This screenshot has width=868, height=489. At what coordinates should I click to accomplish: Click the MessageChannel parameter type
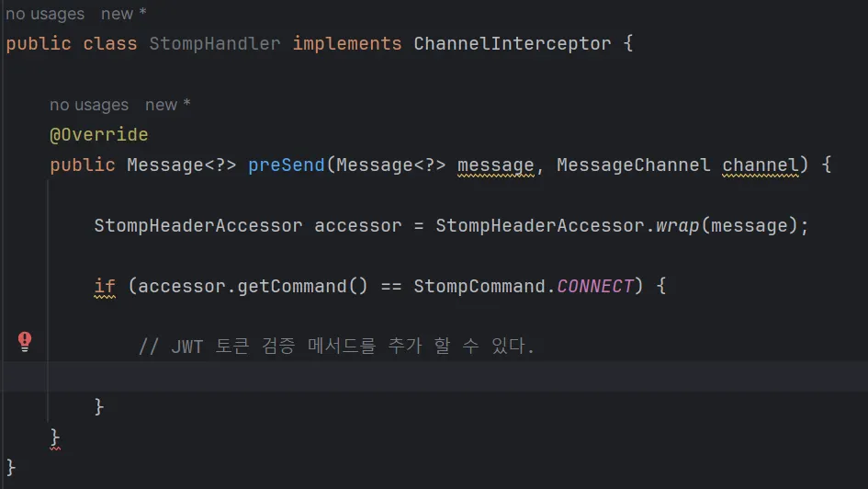pyautogui.click(x=633, y=165)
